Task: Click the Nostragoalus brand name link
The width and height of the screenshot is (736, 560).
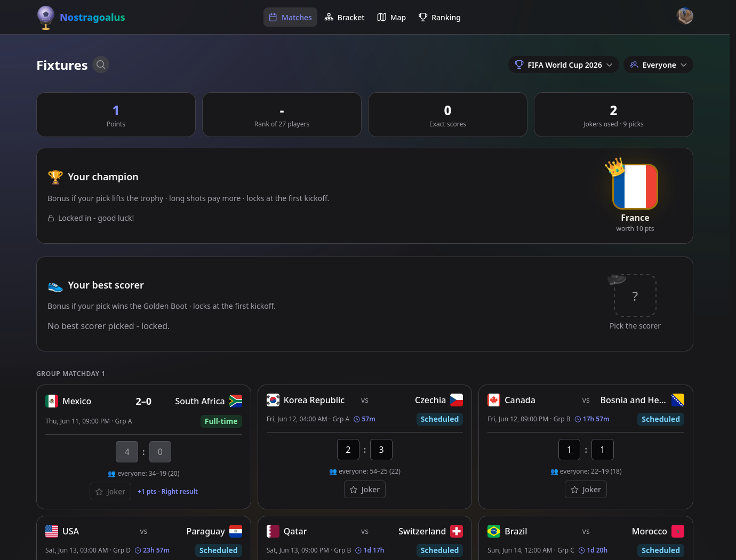Action: [x=92, y=18]
